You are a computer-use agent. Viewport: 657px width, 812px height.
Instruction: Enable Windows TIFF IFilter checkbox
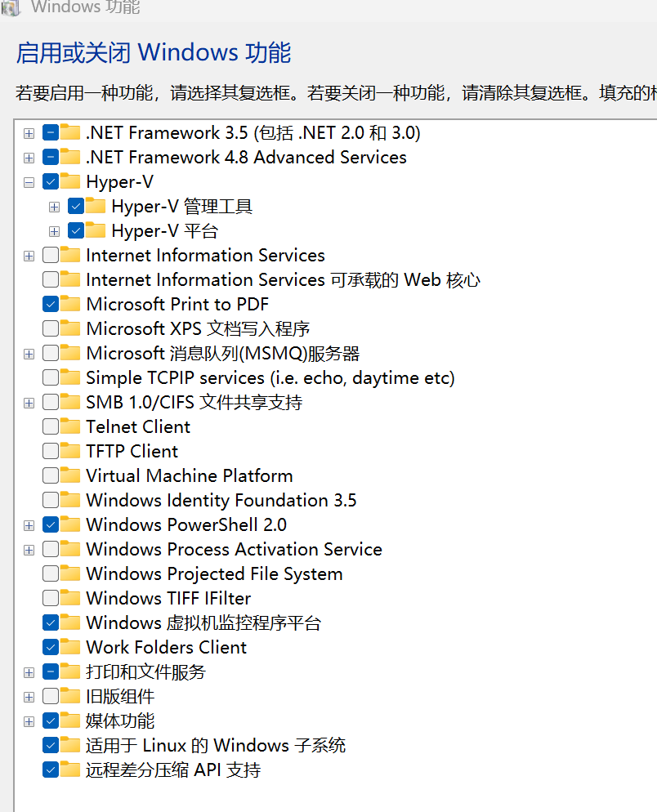tap(51, 598)
